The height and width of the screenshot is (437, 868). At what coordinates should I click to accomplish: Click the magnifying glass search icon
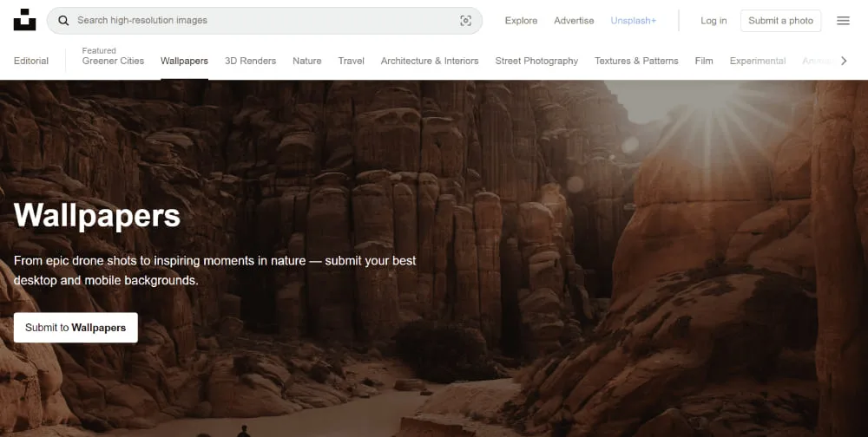pos(63,21)
